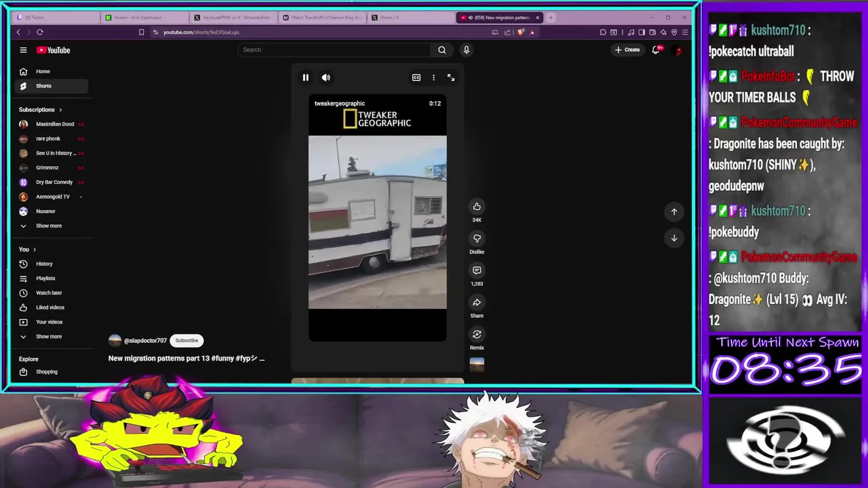
Task: Open the @slapdoctor707 channel link
Action: pyautogui.click(x=145, y=340)
